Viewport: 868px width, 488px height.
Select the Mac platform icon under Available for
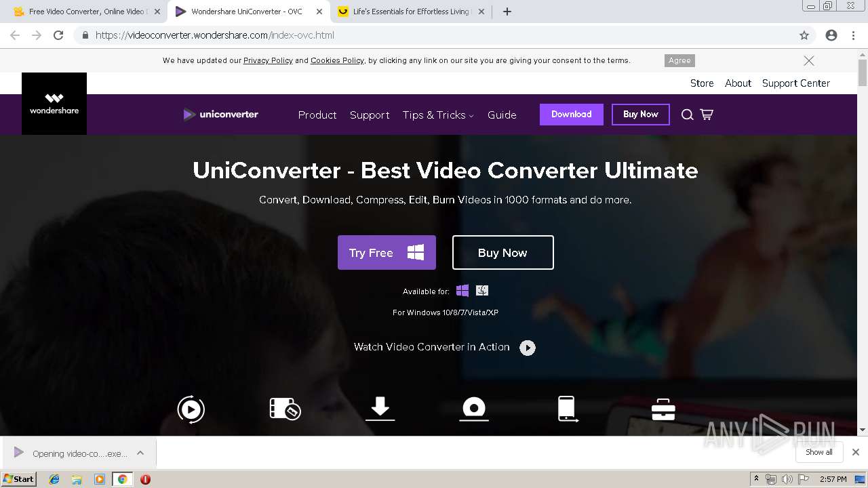coord(482,291)
